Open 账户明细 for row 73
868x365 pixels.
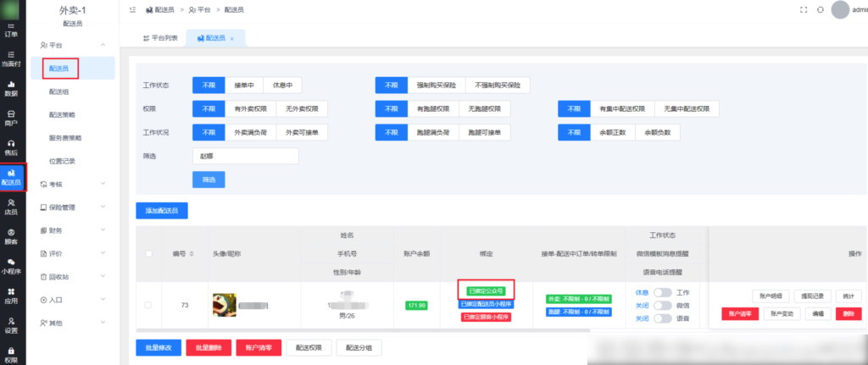[x=771, y=296]
